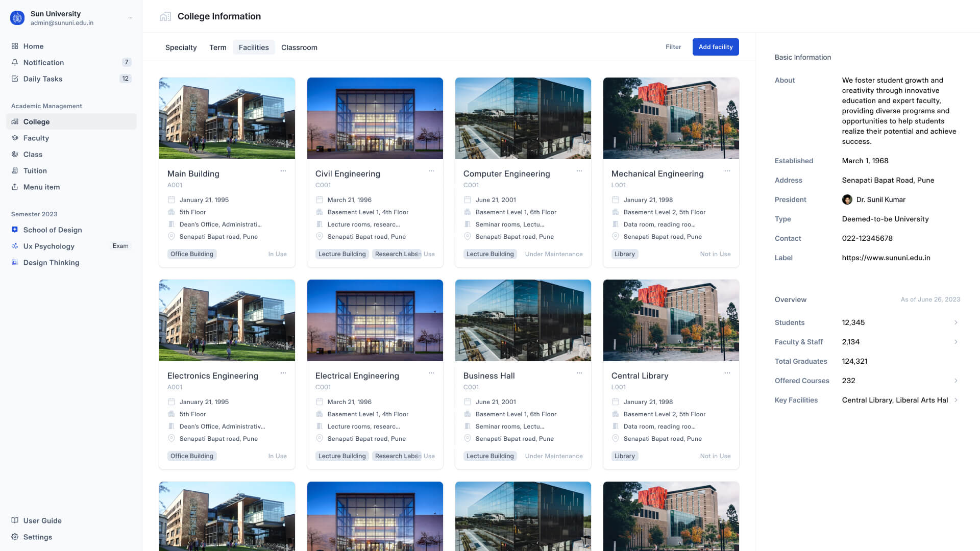
Task: Click the As of June 26, 2023 label
Action: (930, 299)
